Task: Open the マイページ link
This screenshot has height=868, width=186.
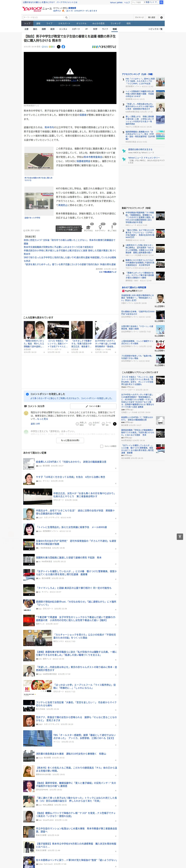Action: click(139, 18)
